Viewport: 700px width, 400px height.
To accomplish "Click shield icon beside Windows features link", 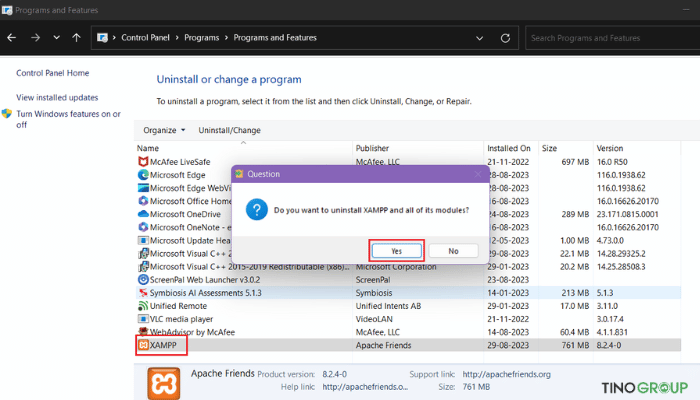I will [7, 114].
